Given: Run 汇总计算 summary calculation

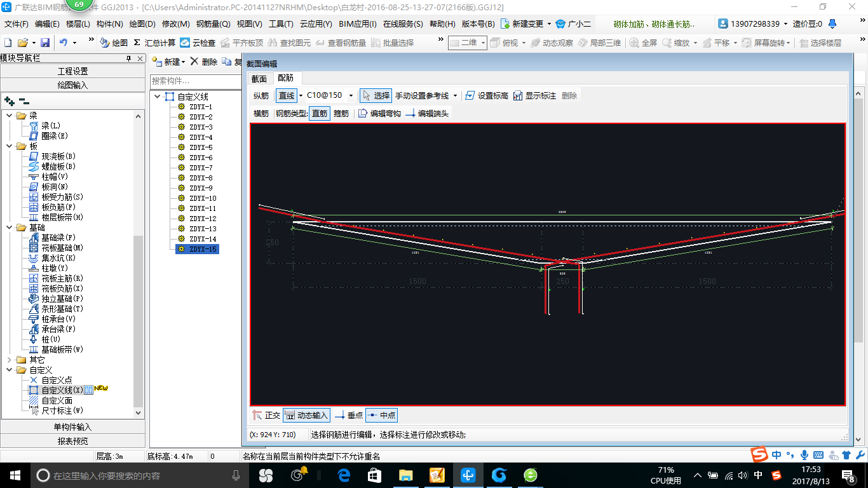Looking at the screenshot, I should coord(154,43).
